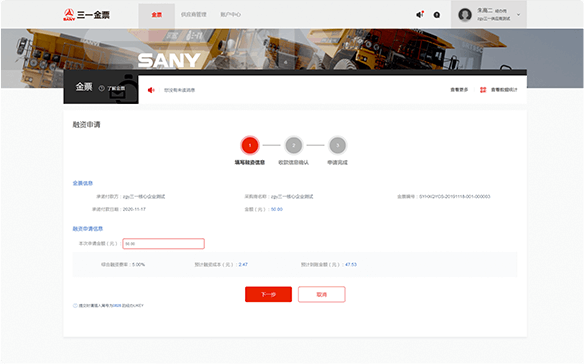Viewport: 584px width, 364px height.
Task: Select the estimated arrival amount 47.53
Action: [x=351, y=265]
